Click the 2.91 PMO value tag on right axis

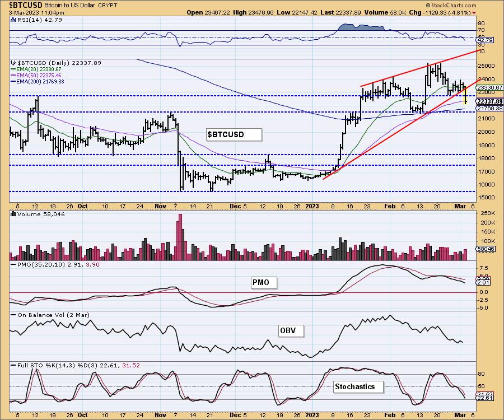(x=484, y=283)
